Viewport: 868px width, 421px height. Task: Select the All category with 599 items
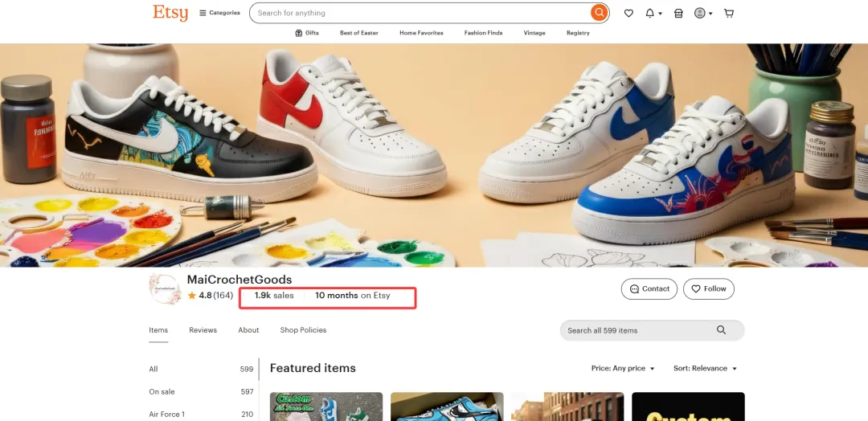(201, 369)
